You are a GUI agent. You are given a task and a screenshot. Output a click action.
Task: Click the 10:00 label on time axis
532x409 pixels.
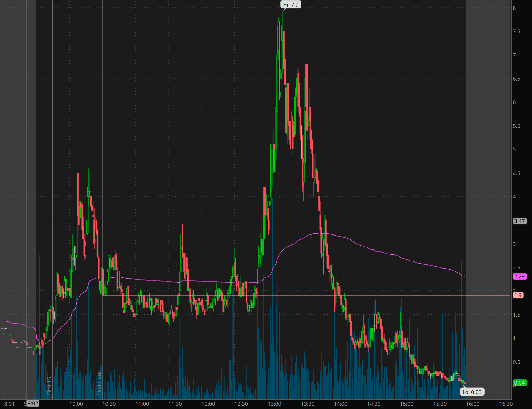76,404
